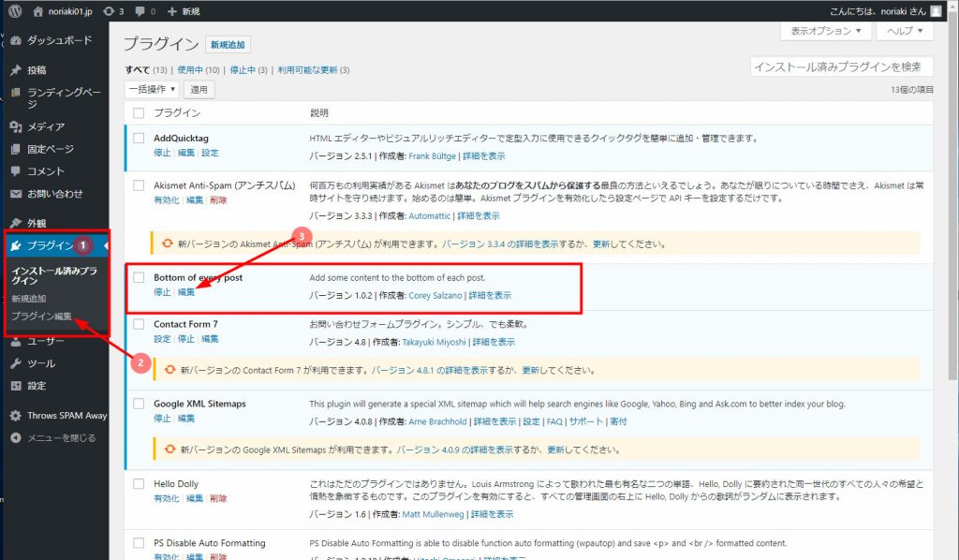Open プラグイン編集 submenu item
959x560 pixels.
(x=41, y=317)
